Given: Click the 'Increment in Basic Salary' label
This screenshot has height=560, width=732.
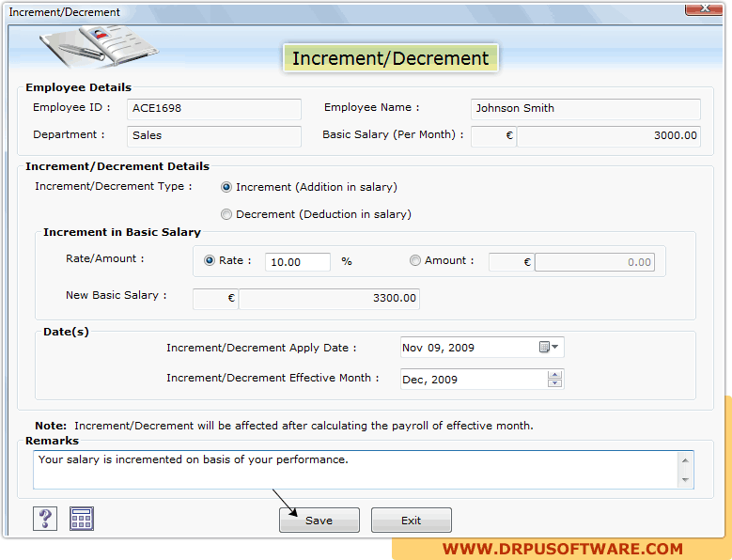Looking at the screenshot, I should pos(122,232).
